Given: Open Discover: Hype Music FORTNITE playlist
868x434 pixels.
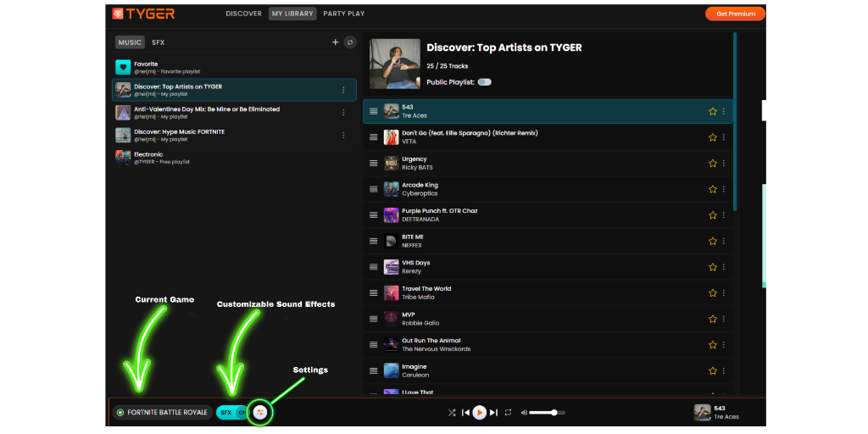Looking at the screenshot, I should point(234,135).
